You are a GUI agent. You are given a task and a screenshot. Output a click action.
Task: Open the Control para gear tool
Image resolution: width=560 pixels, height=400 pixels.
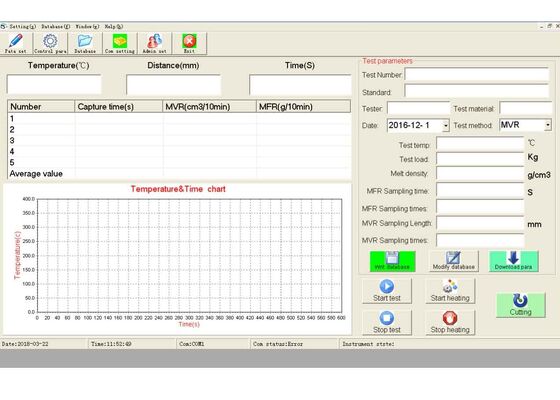(50, 44)
